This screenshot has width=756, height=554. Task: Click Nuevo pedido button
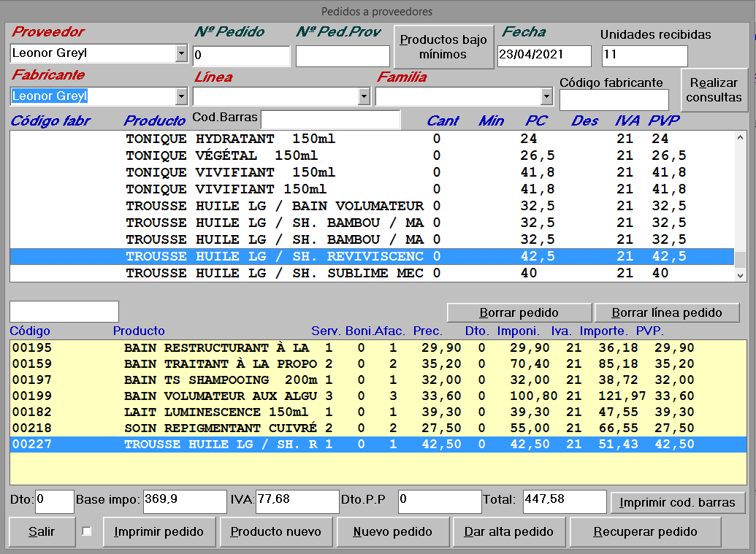[392, 532]
